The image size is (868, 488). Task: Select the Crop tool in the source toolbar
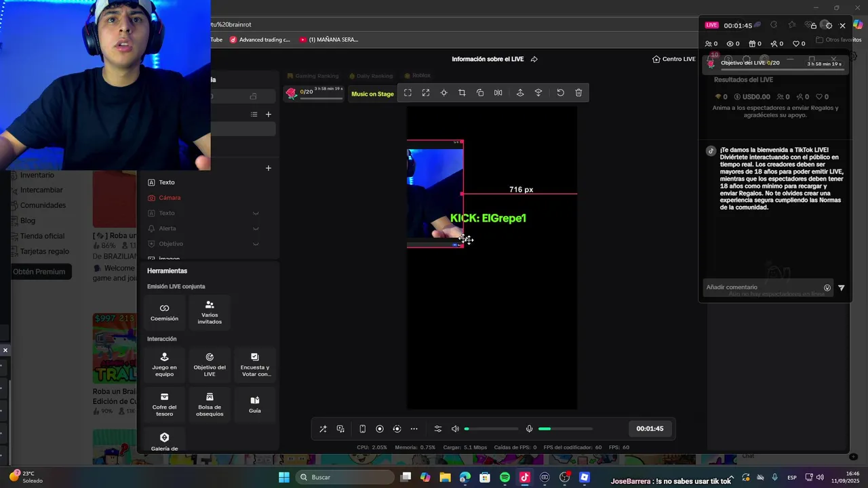(x=462, y=93)
